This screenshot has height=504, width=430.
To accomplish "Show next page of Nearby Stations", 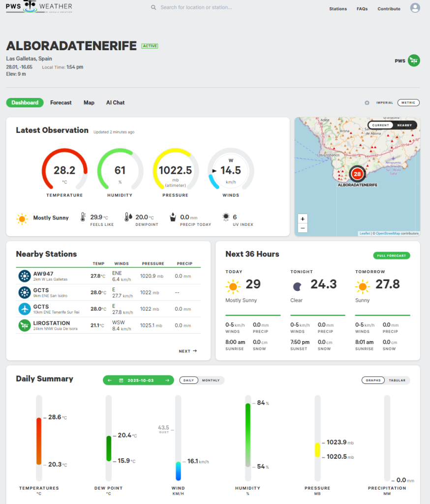I will pos(187,351).
